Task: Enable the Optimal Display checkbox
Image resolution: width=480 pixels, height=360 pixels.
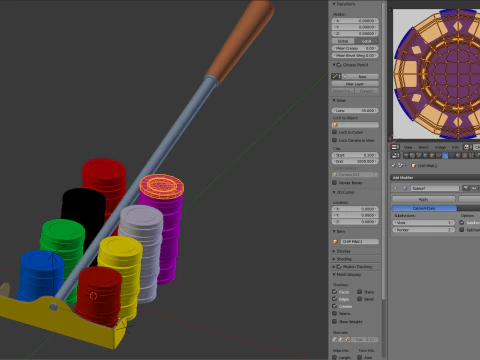Action: [461, 230]
